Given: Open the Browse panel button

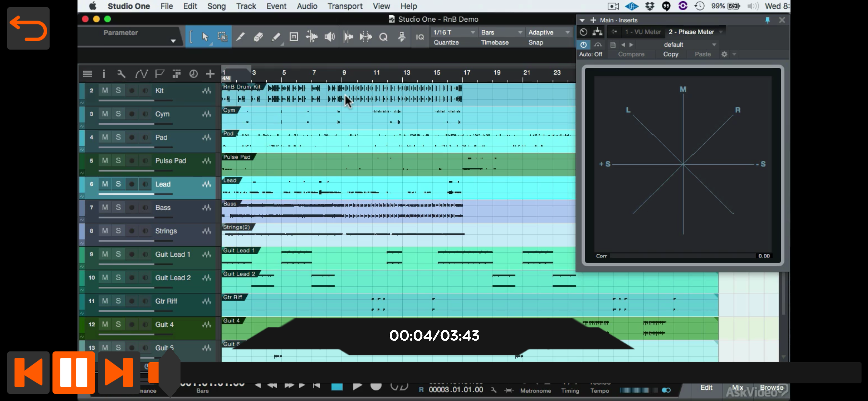Looking at the screenshot, I should (771, 387).
